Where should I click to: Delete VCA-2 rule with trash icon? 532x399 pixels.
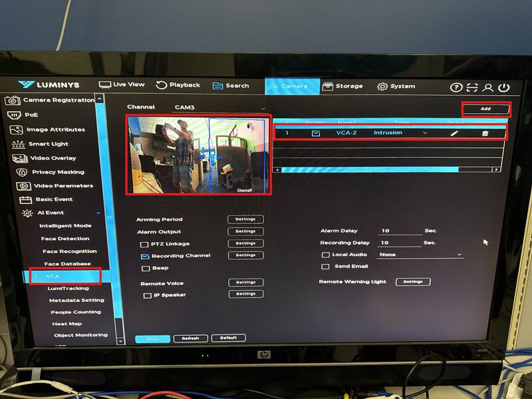[485, 133]
